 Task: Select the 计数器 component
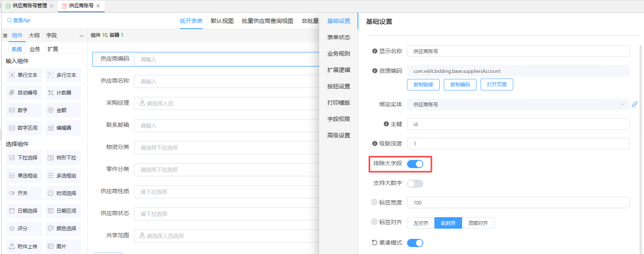click(63, 93)
